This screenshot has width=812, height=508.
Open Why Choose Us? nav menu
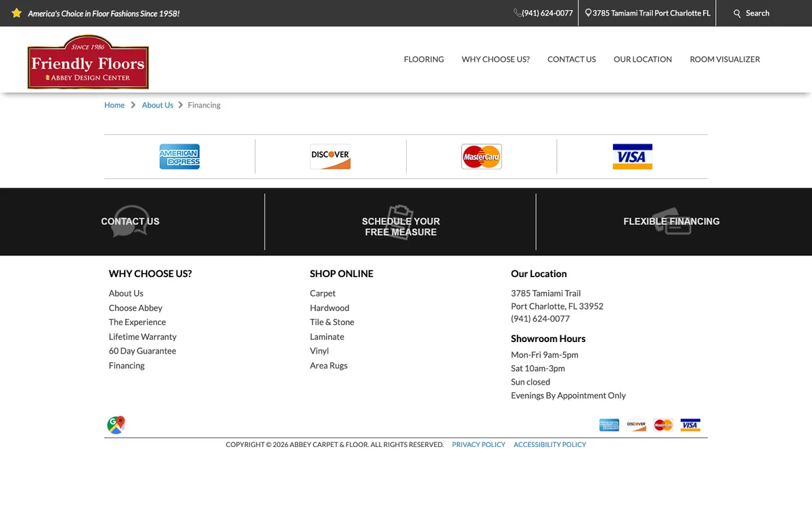pyautogui.click(x=495, y=59)
